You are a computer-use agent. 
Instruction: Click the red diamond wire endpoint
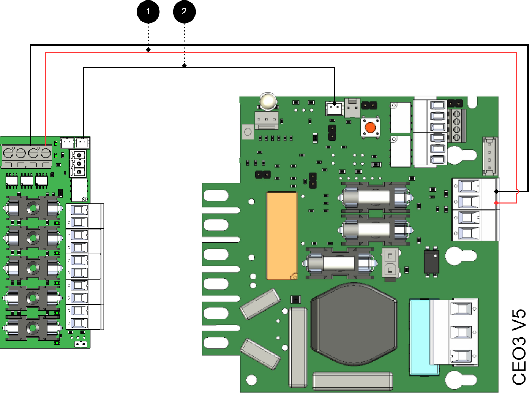[496, 203]
